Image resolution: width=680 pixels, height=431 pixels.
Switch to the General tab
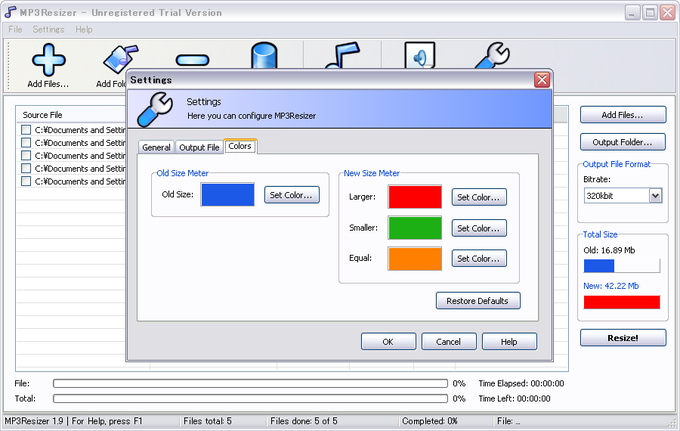click(156, 147)
